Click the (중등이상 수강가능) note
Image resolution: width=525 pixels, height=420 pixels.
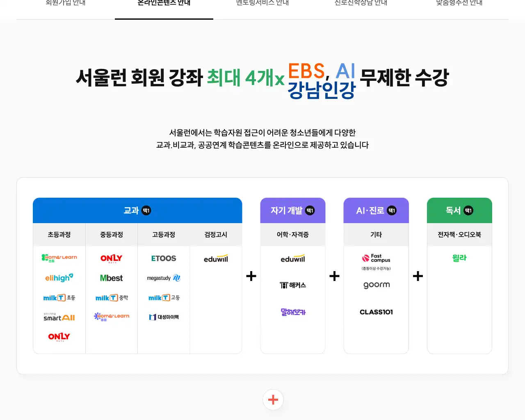point(376,269)
